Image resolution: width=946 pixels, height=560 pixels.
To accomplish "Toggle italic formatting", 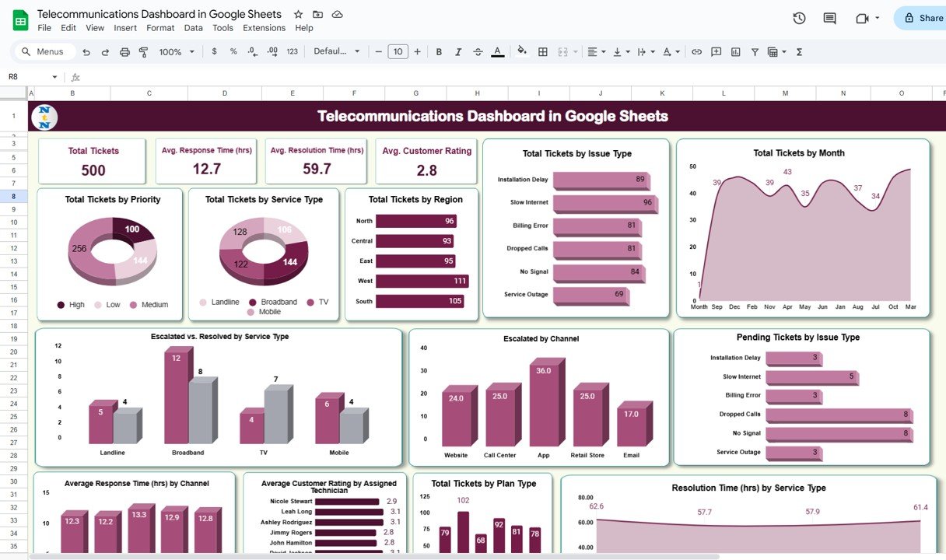I will pos(458,52).
